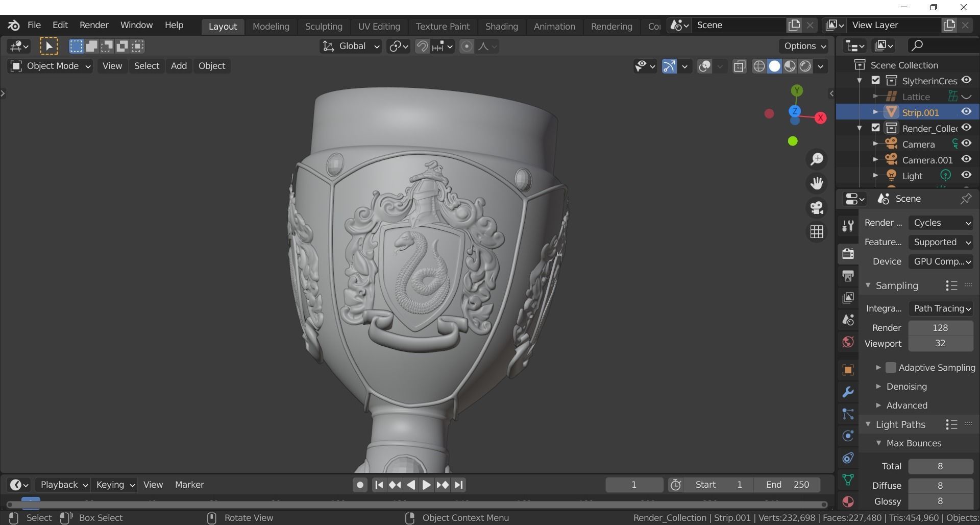This screenshot has height=525, width=980.
Task: Select the Tweak tool arrow icon
Action: (49, 46)
